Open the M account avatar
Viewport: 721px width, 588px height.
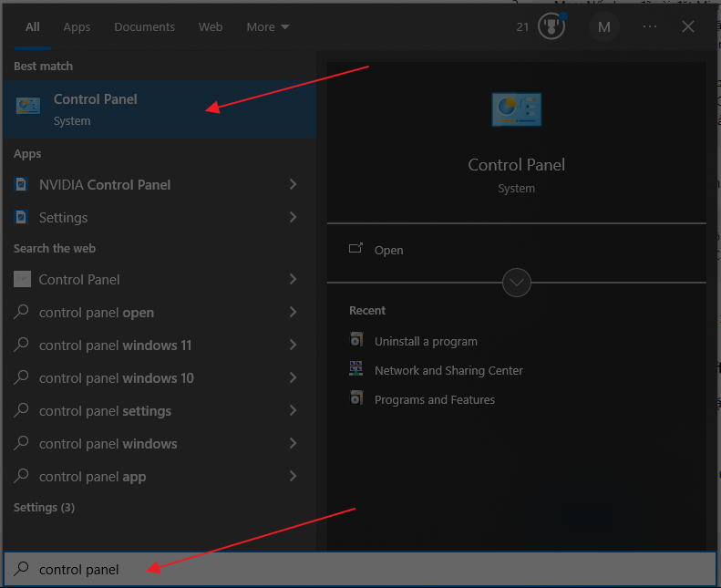[x=603, y=26]
